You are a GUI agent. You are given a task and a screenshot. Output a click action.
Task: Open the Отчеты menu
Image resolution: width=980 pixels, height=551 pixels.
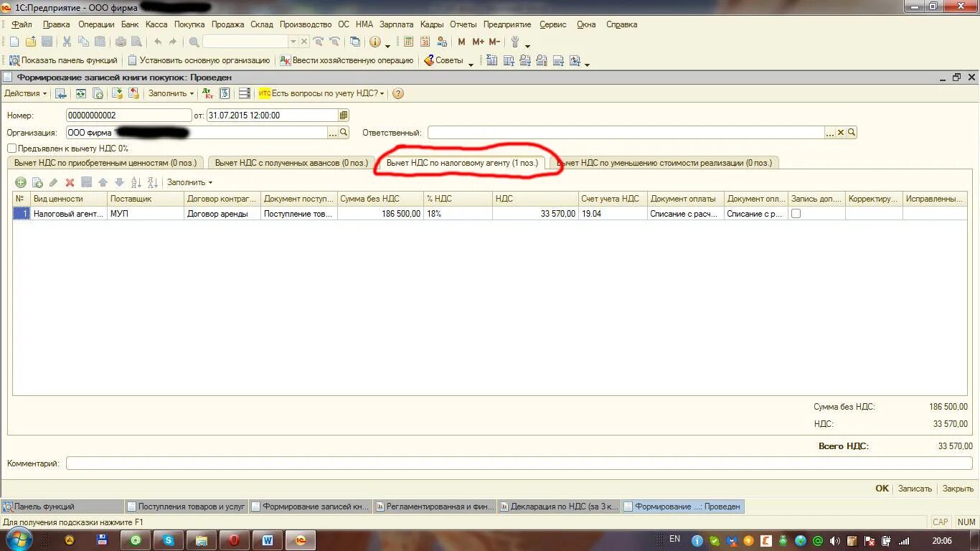pos(463,24)
